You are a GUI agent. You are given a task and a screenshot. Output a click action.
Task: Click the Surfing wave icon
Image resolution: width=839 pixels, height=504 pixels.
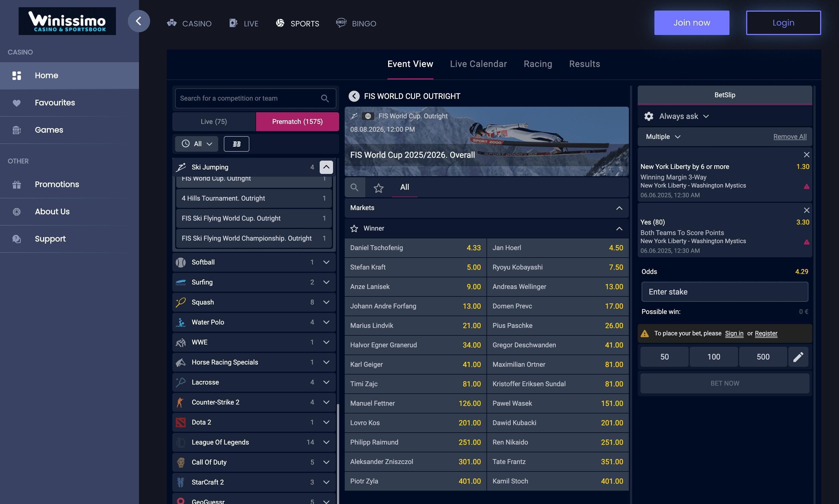tap(180, 282)
